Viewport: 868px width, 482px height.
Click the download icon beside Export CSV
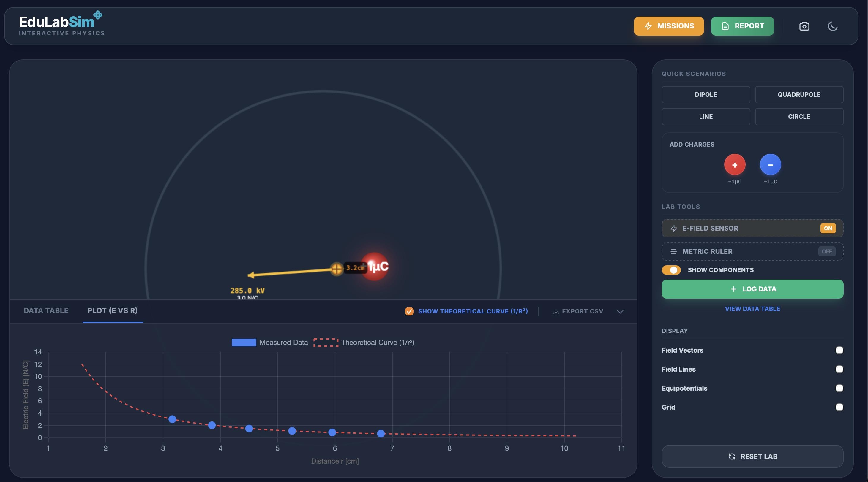click(555, 311)
